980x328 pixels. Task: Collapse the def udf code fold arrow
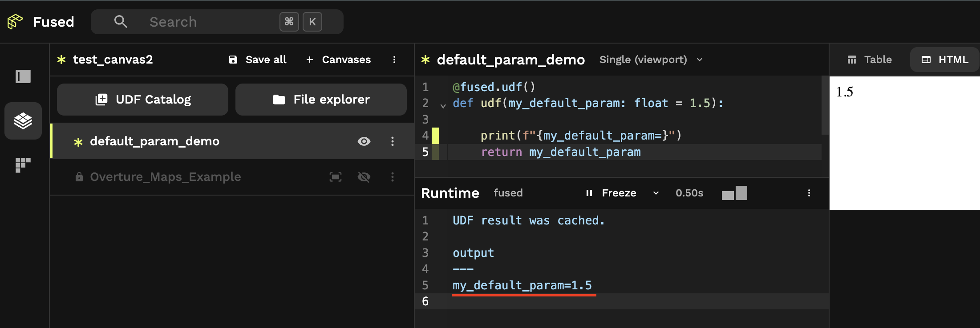point(443,105)
